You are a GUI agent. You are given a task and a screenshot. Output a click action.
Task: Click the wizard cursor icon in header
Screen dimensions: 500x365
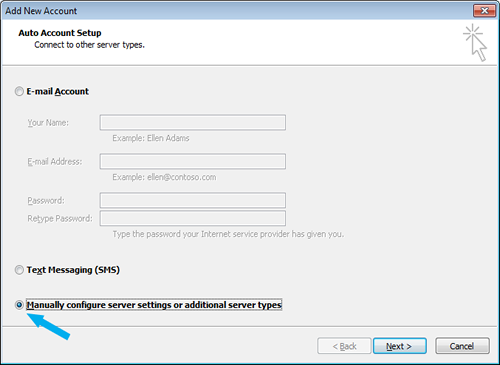tap(475, 42)
